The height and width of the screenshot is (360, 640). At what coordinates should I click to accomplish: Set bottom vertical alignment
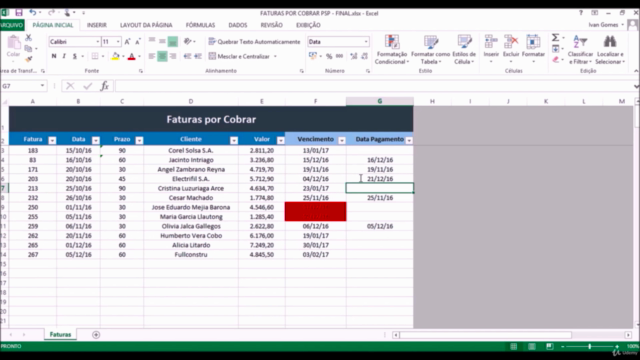(173, 41)
